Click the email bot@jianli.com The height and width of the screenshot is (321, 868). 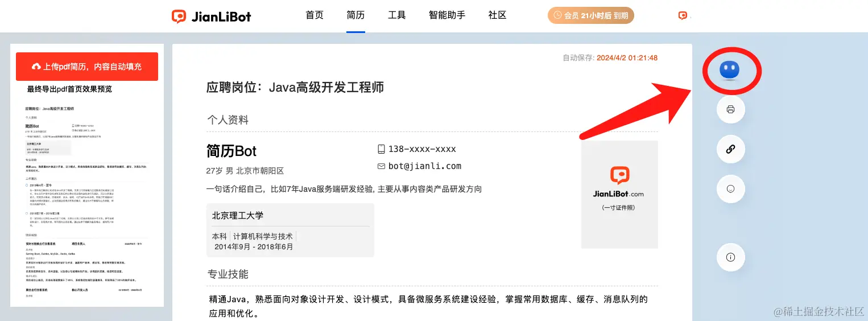(424, 166)
